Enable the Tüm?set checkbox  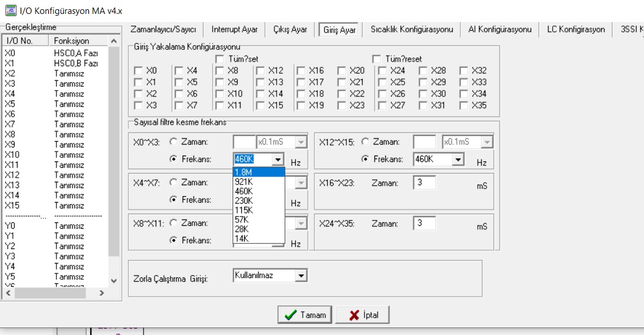(x=220, y=59)
